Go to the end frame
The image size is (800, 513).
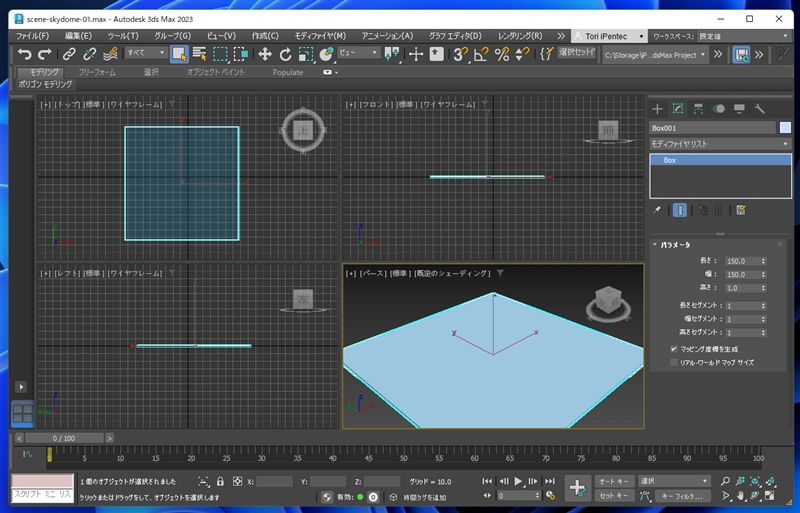pyautogui.click(x=549, y=481)
